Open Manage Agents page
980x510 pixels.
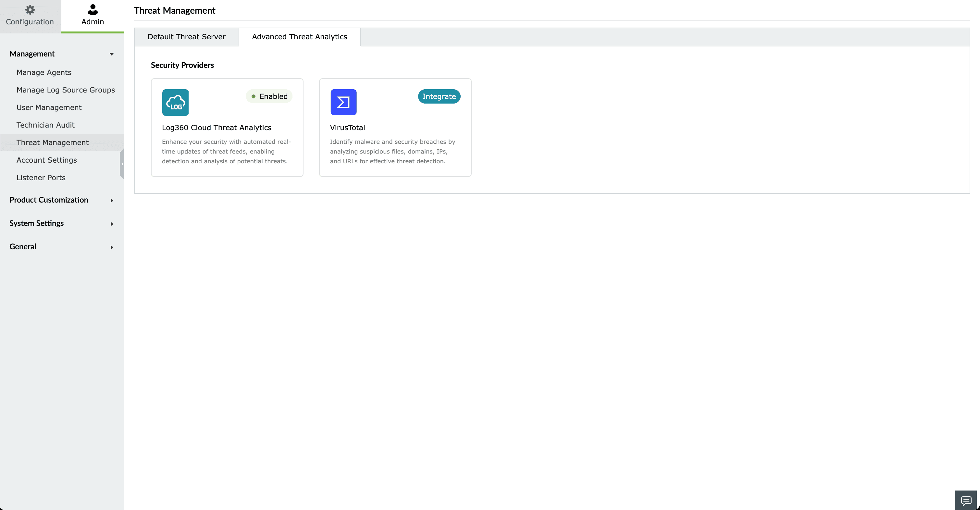[44, 72]
